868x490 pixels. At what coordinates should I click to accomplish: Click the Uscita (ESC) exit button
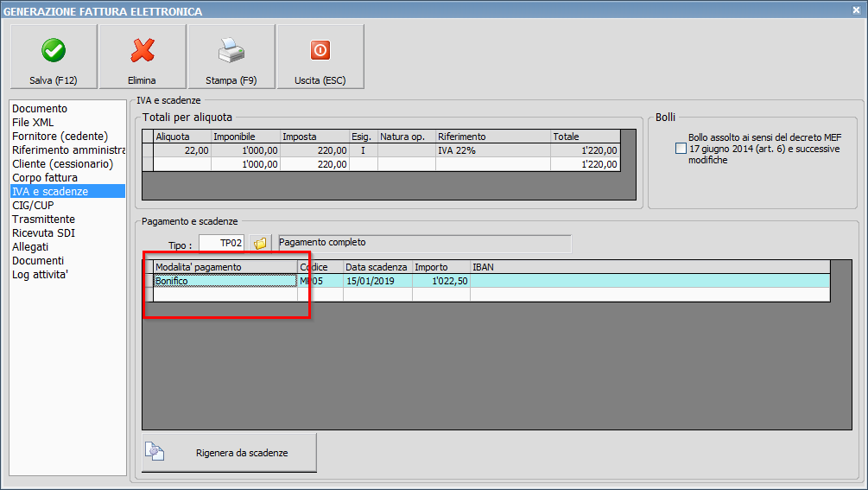pos(320,56)
